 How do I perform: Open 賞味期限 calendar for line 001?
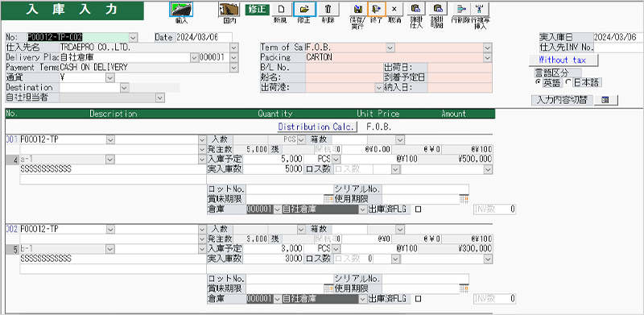pyautogui.click(x=328, y=199)
